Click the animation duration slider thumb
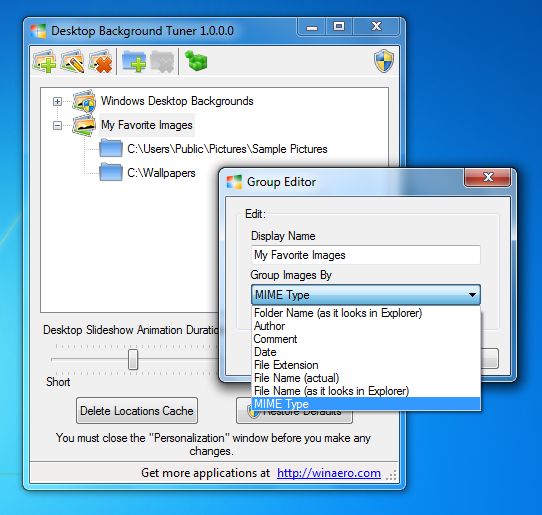542x515 pixels. click(133, 359)
